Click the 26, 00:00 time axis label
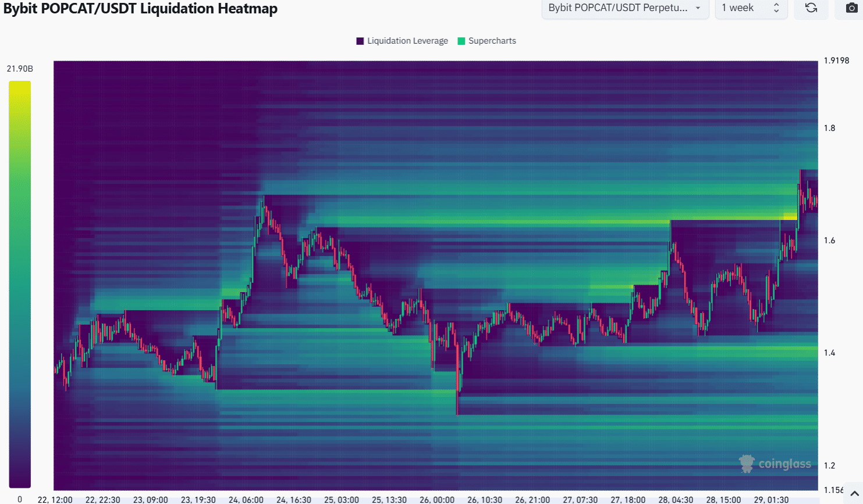 point(437,499)
